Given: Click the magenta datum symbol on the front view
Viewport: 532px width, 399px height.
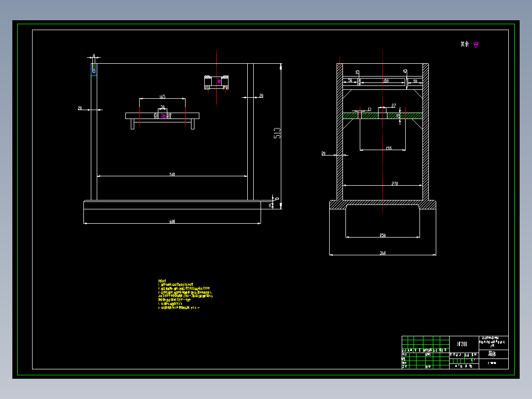Looking at the screenshot, I should pyautogui.click(x=163, y=117).
